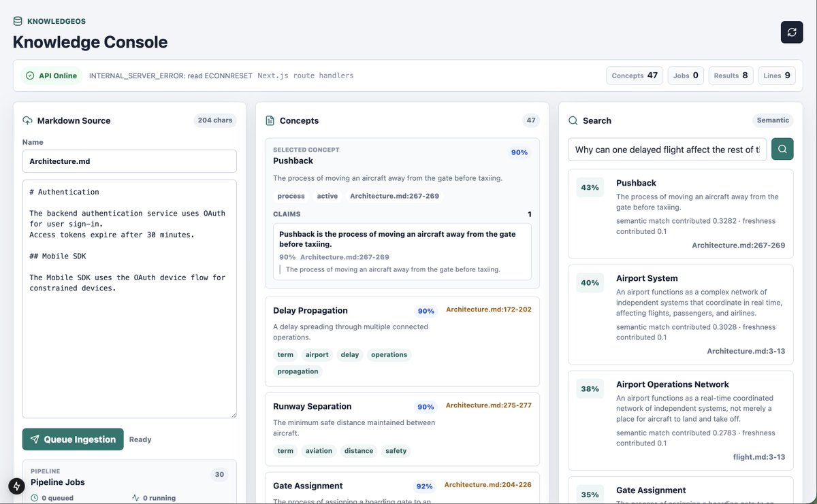Click the 43% score badge
The width and height of the screenshot is (817, 504).
(x=590, y=187)
